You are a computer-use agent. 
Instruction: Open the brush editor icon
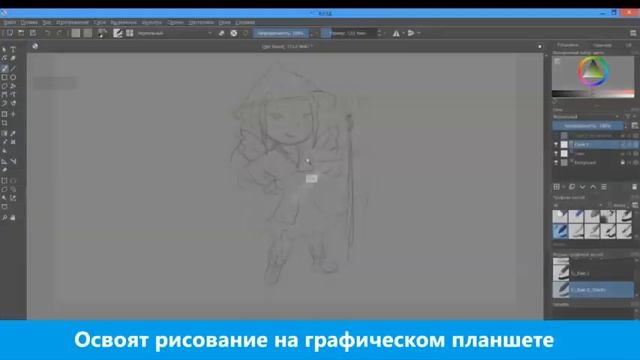coord(118,33)
